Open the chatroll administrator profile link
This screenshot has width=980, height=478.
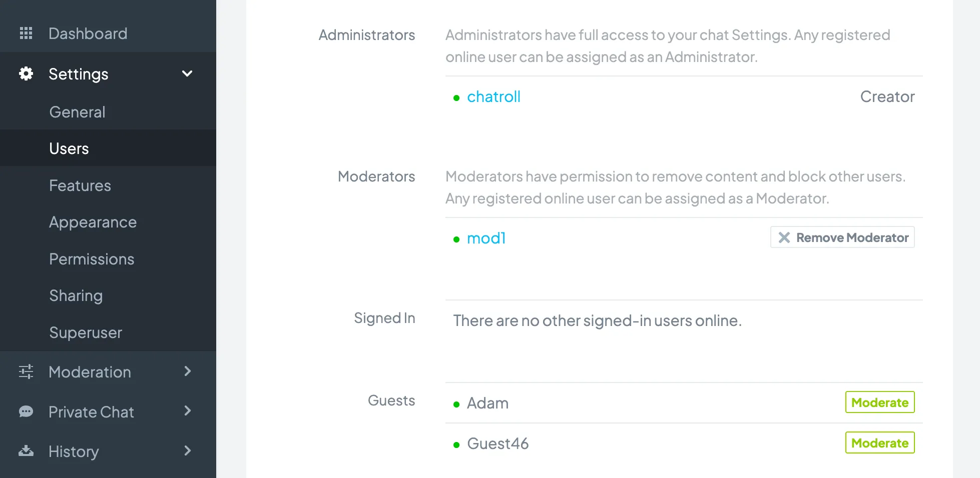(x=494, y=96)
